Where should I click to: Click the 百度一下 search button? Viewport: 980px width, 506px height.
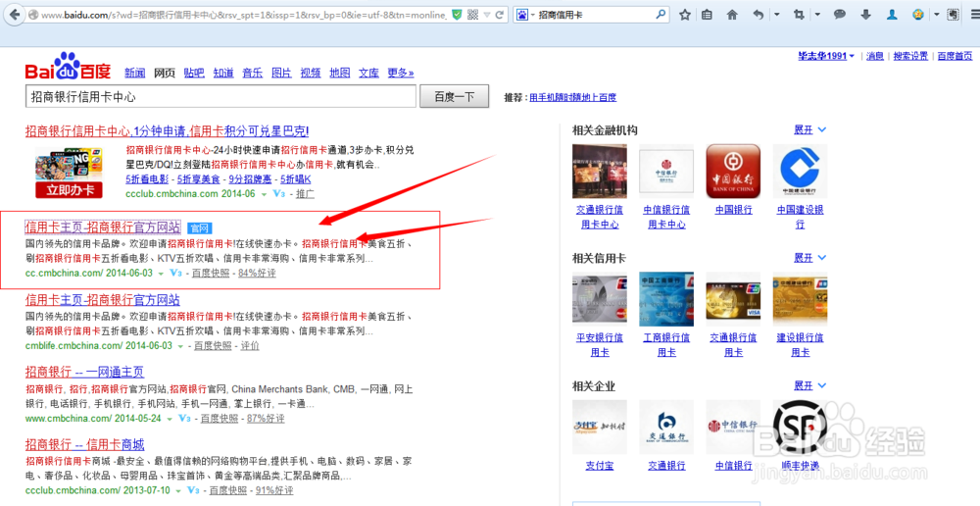(455, 97)
